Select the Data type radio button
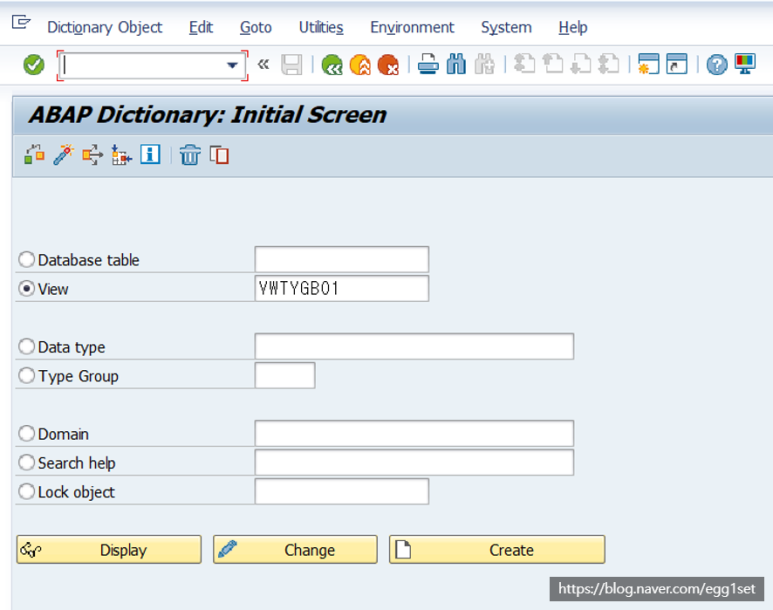 [26, 347]
